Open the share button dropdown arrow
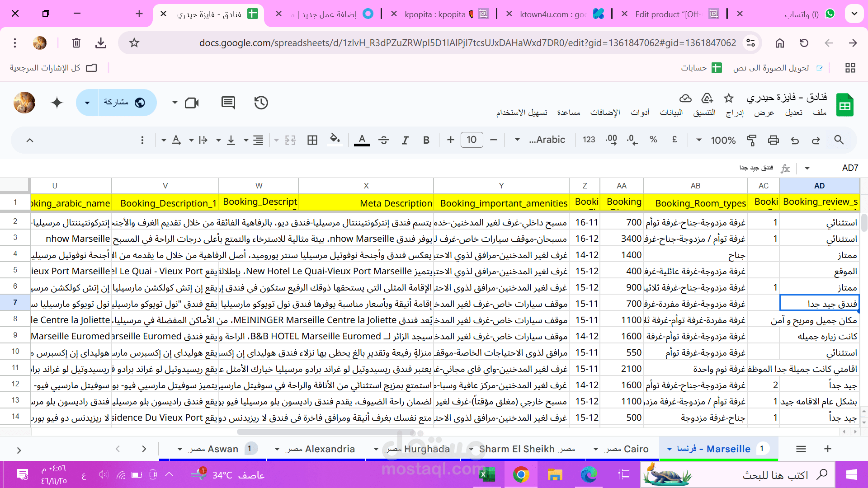868x488 pixels. 87,103
